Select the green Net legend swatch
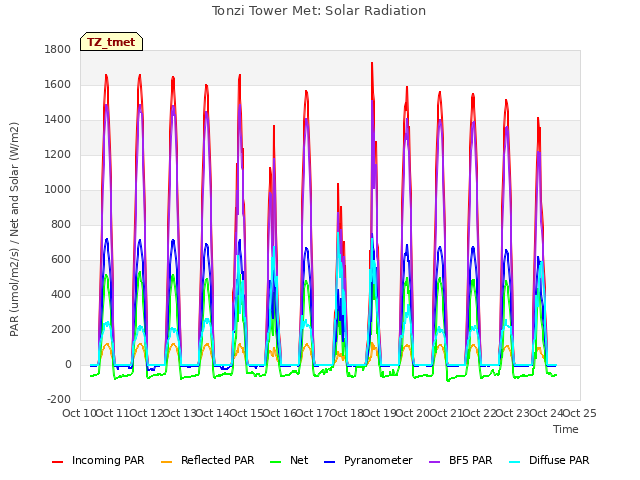Screen dimensions: 640x480 (x=276, y=462)
